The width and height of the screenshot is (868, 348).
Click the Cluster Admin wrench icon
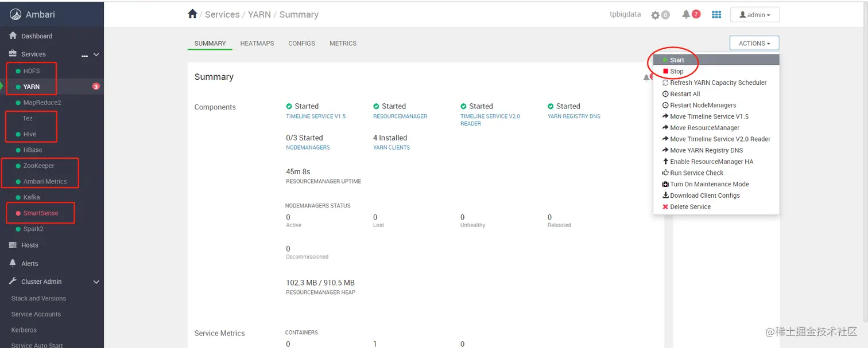[x=13, y=281]
